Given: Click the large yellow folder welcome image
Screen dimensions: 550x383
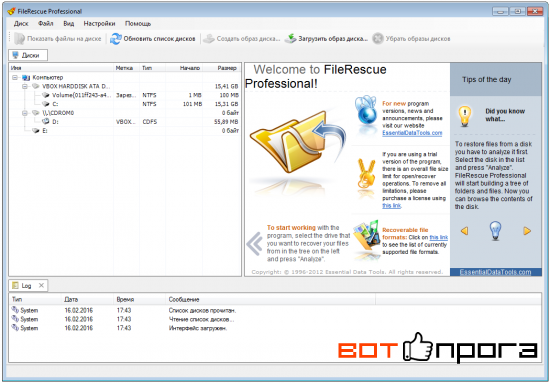Looking at the screenshot, I should tap(298, 142).
